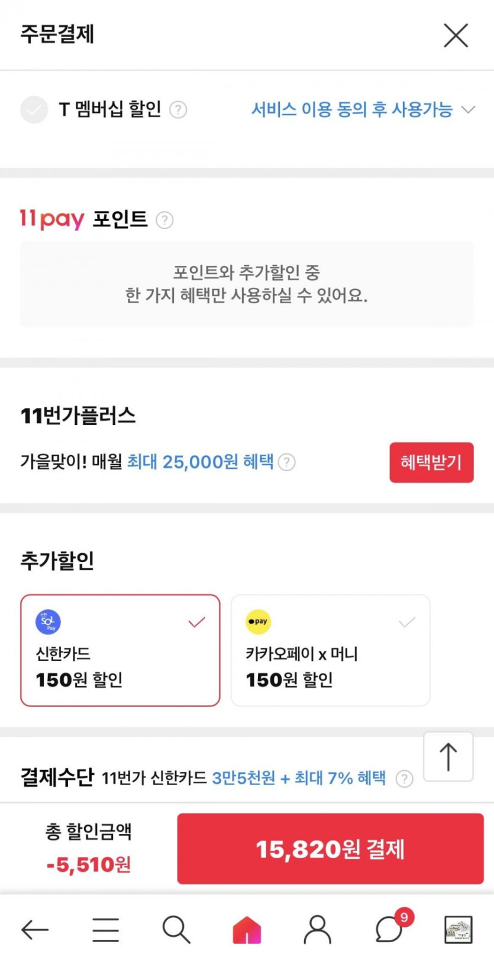The width and height of the screenshot is (494, 980).
Task: Expand 서비스 이용 동의 후 사용가능 dropdown
Action: pyautogui.click(x=363, y=110)
